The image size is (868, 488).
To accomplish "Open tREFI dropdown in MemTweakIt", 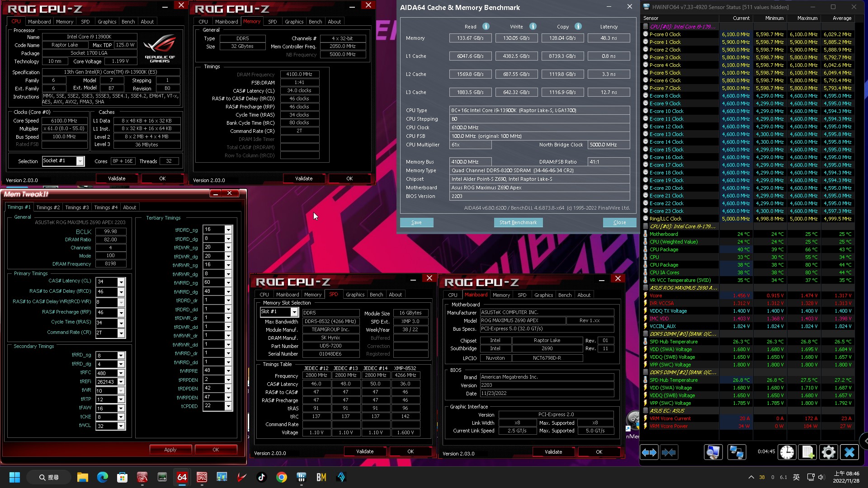I will [x=121, y=382].
